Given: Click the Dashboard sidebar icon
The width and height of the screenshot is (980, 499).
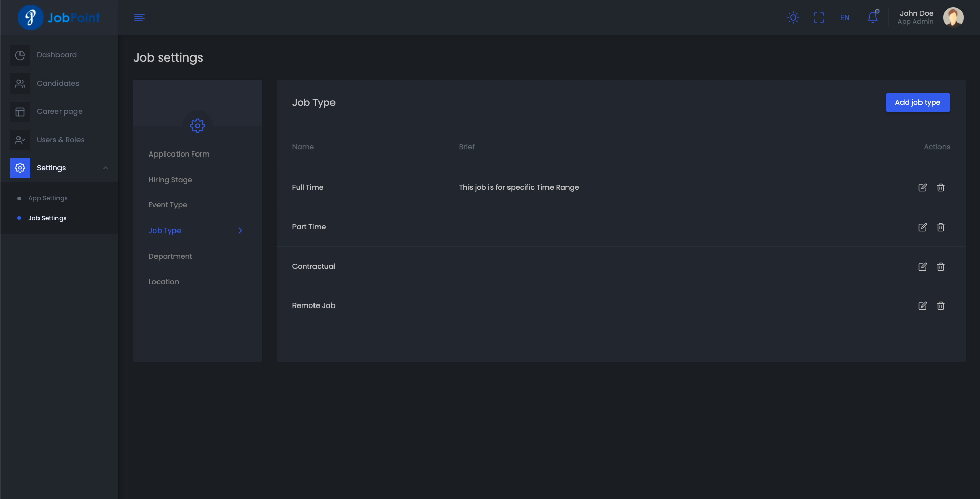Looking at the screenshot, I should tap(20, 55).
